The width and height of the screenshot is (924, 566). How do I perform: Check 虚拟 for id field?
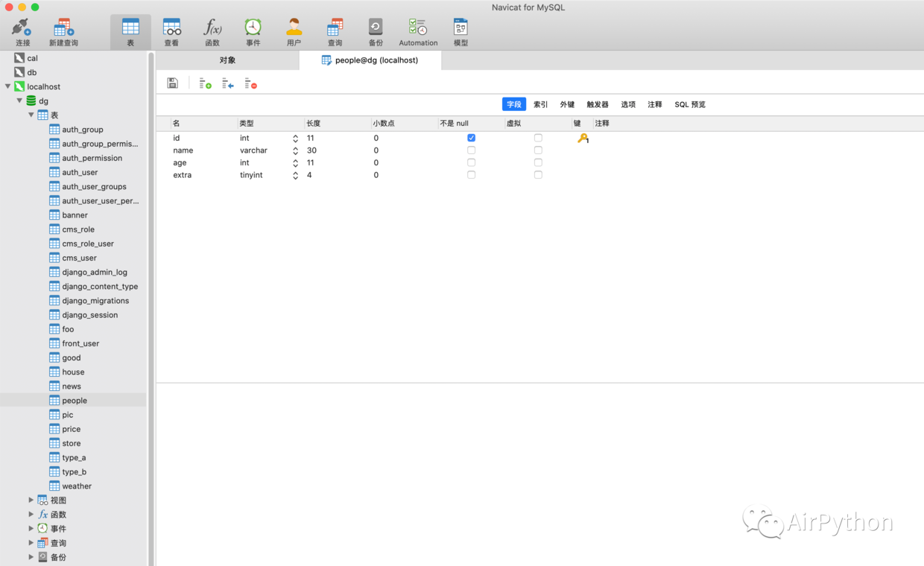click(538, 138)
